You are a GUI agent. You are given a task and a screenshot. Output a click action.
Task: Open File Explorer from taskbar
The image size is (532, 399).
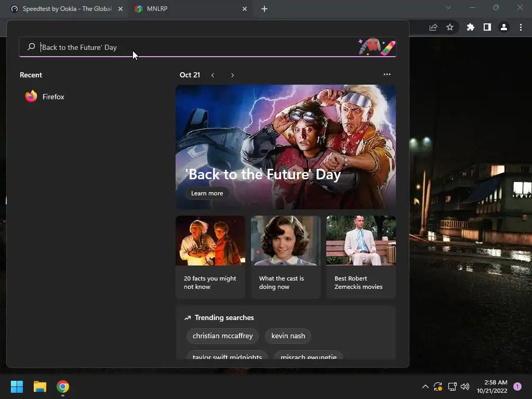pos(39,387)
